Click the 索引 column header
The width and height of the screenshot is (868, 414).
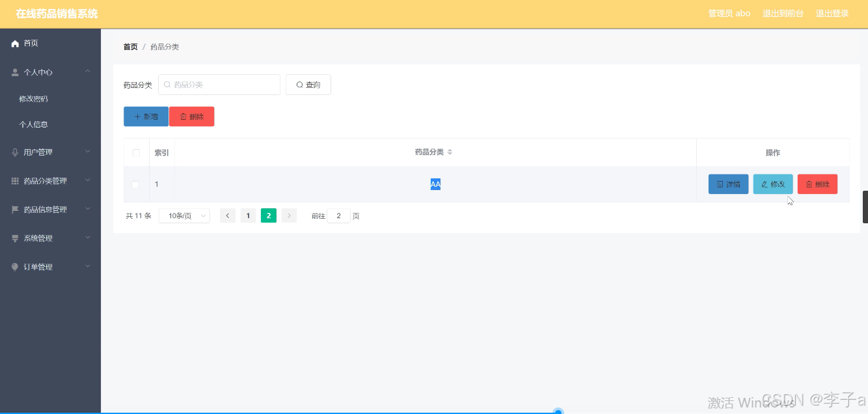click(161, 153)
